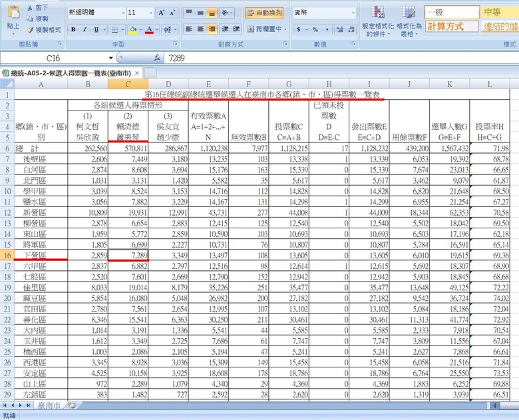Apply the comma thousands separator style
The height and width of the screenshot is (420, 519).
point(326,29)
